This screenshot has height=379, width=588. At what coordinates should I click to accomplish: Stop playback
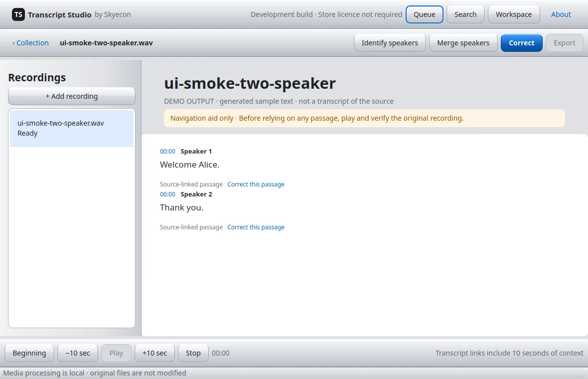pos(193,353)
